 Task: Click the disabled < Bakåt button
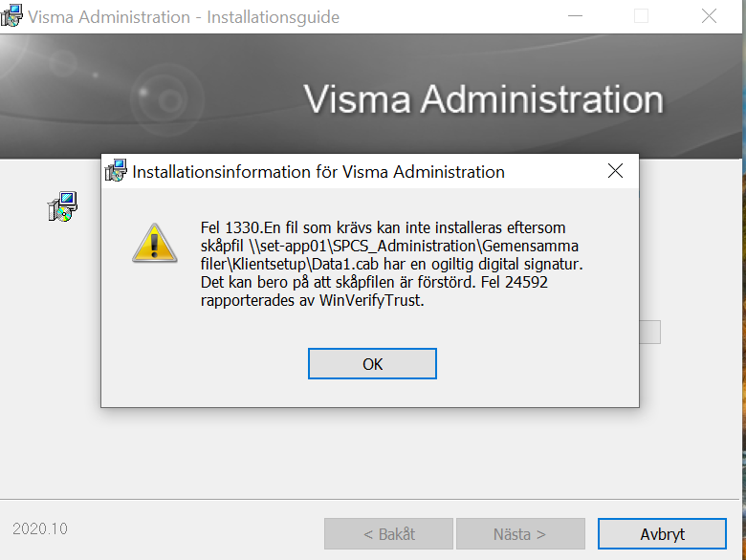click(x=388, y=534)
